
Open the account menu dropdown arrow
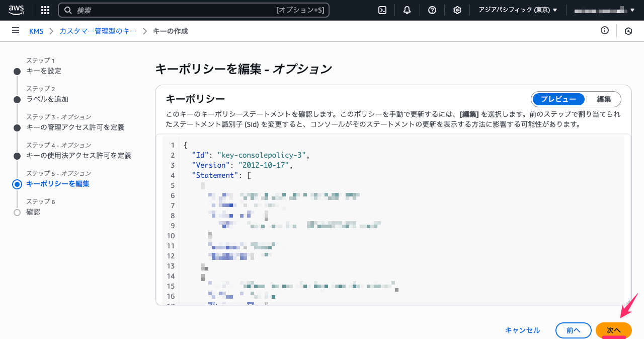(632, 10)
